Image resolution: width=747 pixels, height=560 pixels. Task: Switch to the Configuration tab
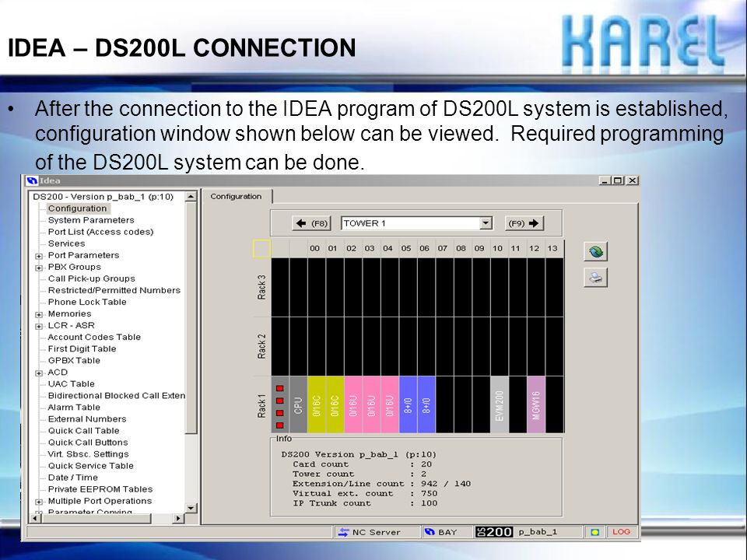(236, 196)
